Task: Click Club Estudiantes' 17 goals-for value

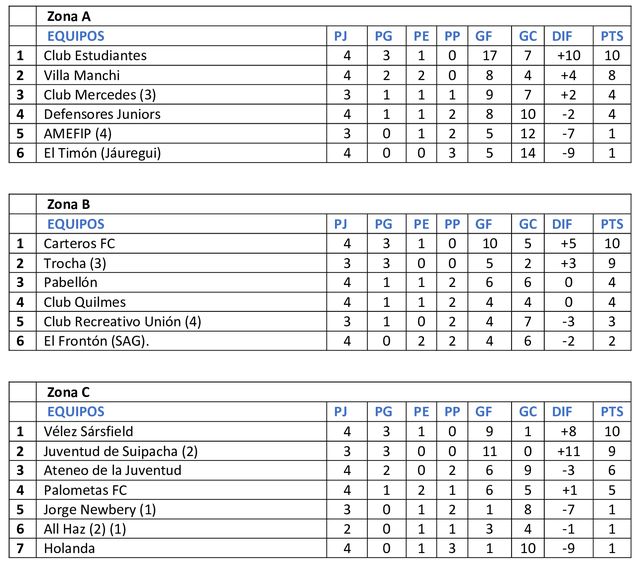Action: coord(488,55)
